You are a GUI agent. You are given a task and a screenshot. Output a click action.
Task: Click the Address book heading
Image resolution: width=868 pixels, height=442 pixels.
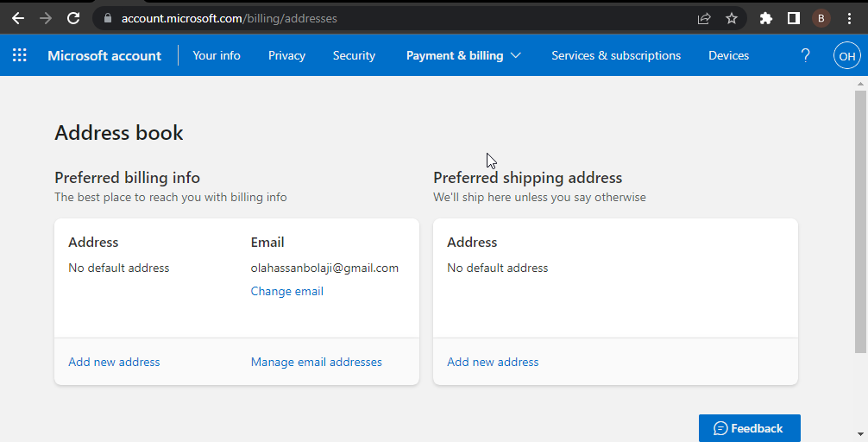(118, 133)
